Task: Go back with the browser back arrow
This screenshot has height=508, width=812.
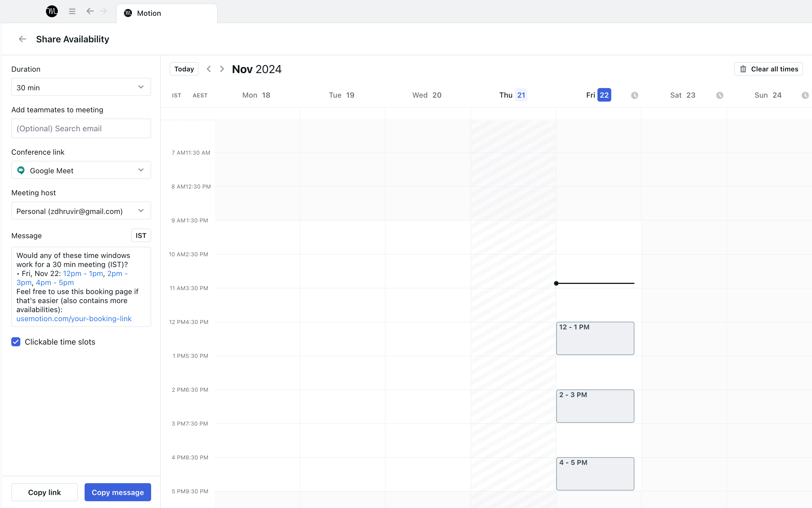Action: [90, 11]
